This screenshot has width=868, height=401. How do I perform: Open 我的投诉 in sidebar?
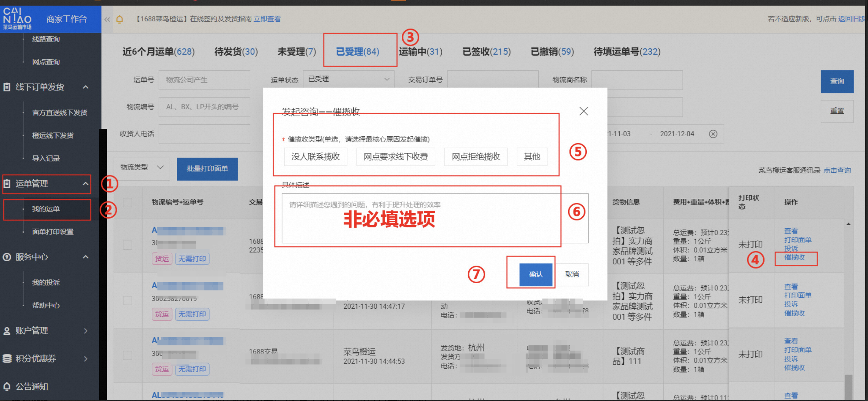click(46, 283)
